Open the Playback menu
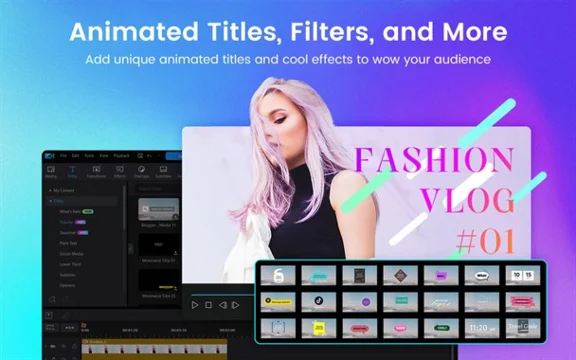The image size is (576, 360). 121,156
